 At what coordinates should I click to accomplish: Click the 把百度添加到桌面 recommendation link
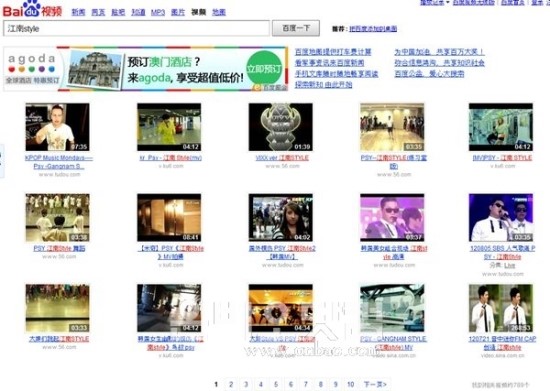[x=373, y=29]
